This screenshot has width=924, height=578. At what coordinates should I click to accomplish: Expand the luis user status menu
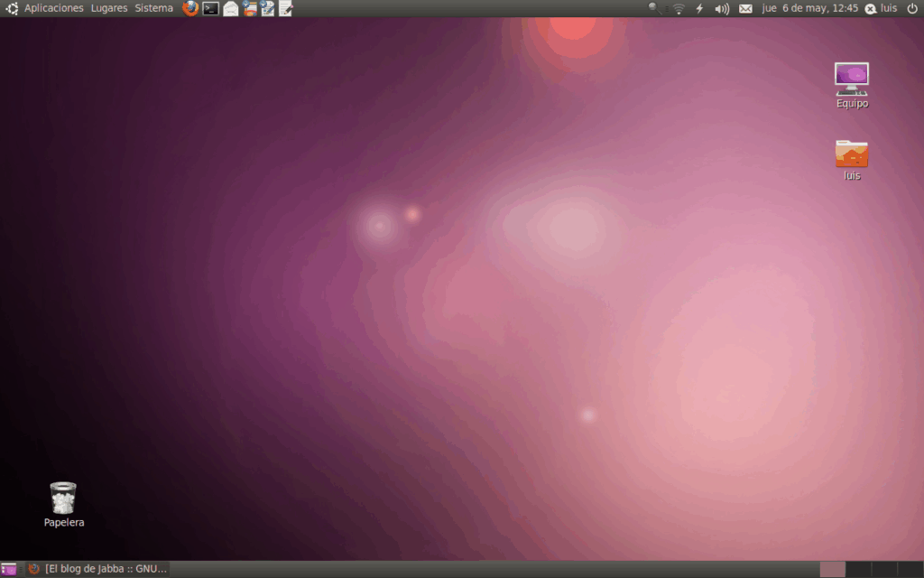tap(881, 8)
